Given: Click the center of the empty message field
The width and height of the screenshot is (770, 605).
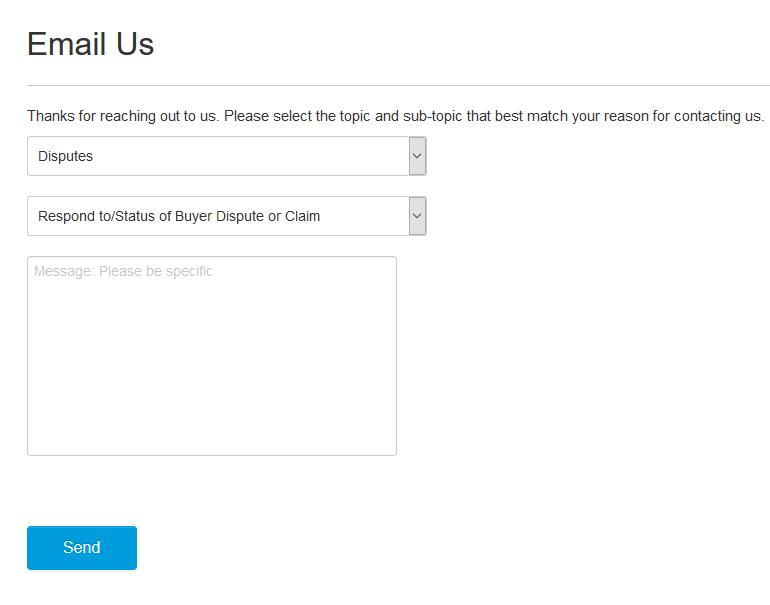Looking at the screenshot, I should click(212, 356).
